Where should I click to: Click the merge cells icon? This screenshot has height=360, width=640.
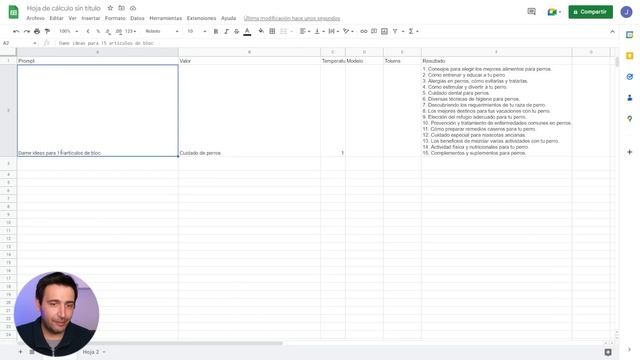pyautogui.click(x=284, y=31)
